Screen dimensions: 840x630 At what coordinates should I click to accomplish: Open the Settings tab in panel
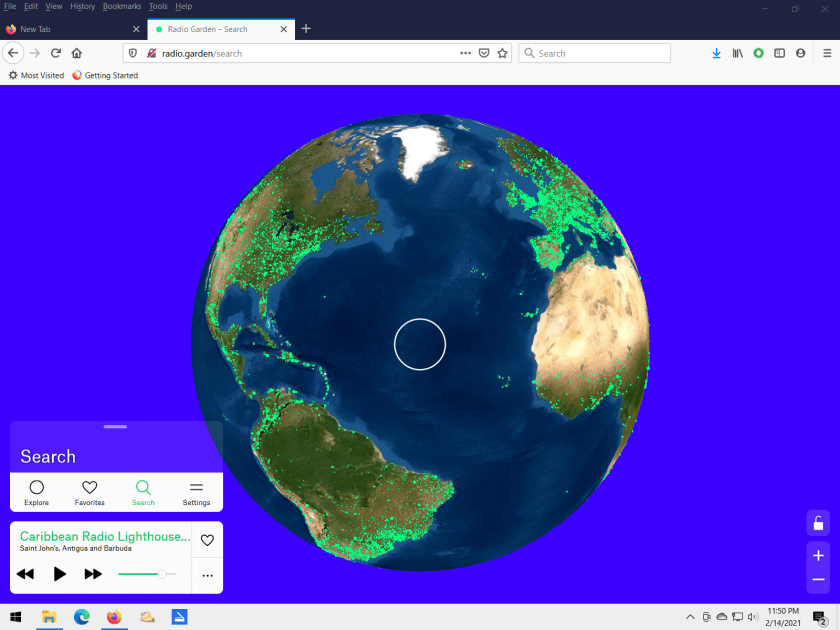point(196,492)
